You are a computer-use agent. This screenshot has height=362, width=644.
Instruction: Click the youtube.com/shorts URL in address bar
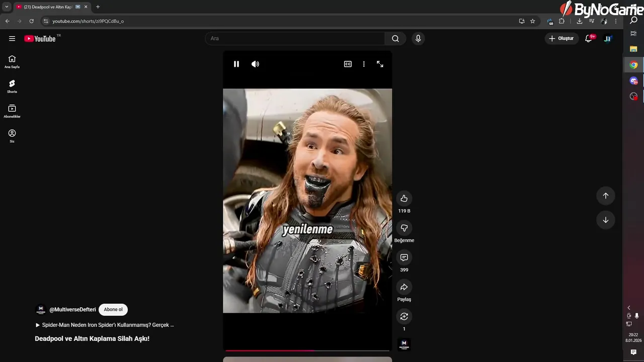coord(88,21)
